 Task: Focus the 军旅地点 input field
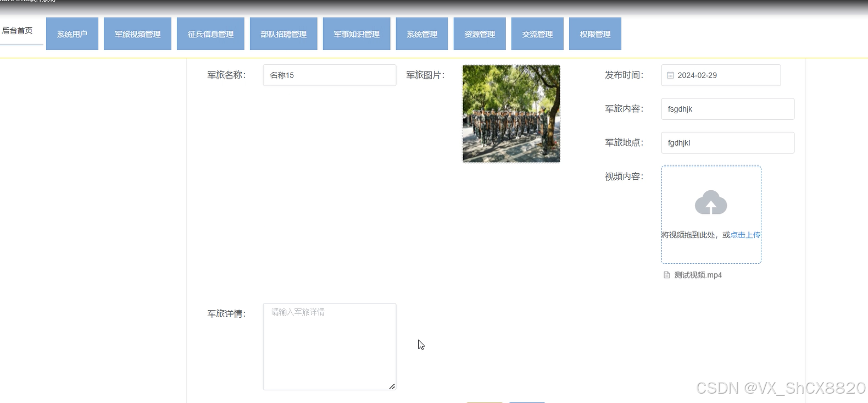click(x=728, y=142)
